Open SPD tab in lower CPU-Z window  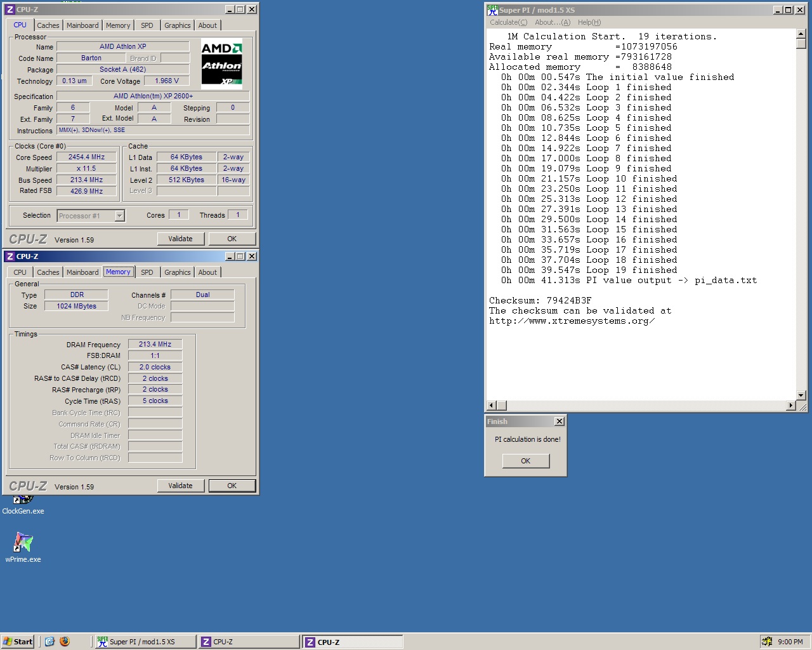click(147, 272)
